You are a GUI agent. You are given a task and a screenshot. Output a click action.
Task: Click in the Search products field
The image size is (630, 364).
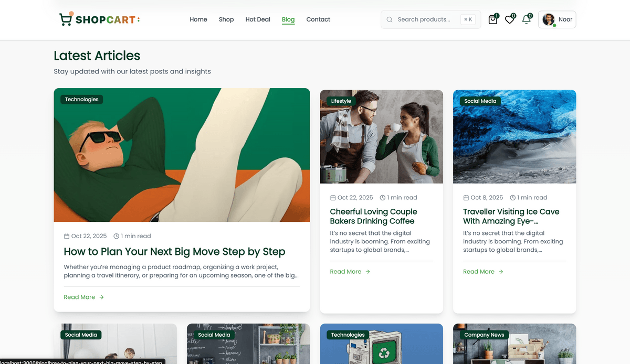[425, 20]
